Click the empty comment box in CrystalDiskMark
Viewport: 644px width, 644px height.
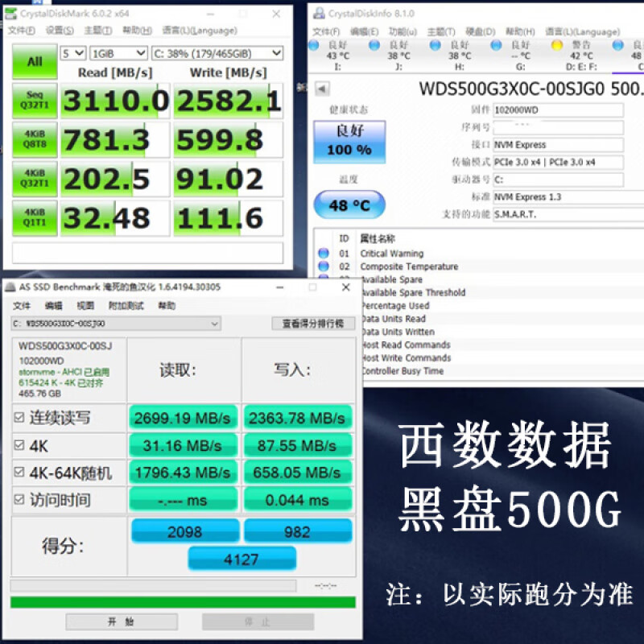[147, 252]
